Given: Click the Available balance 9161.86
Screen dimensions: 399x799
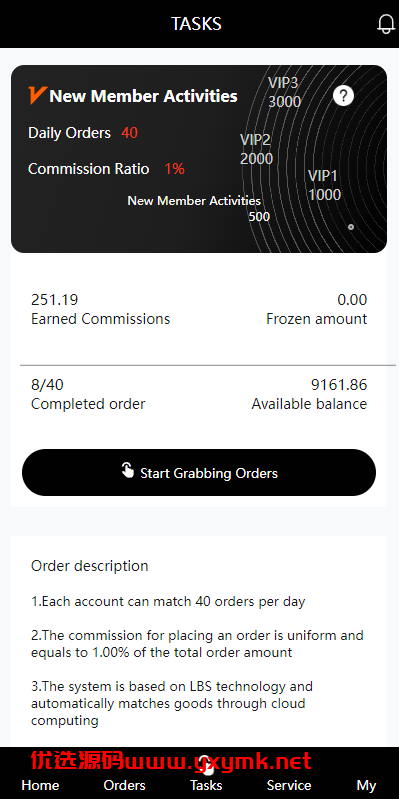Looking at the screenshot, I should tap(339, 385).
